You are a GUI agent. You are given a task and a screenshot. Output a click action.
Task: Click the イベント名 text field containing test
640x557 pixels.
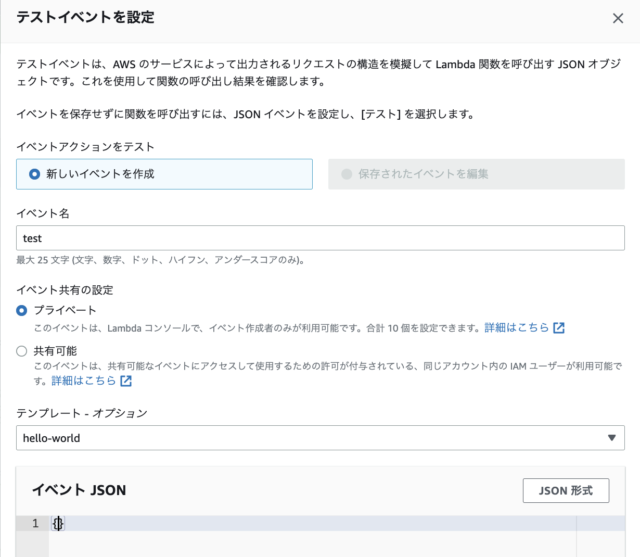point(320,238)
